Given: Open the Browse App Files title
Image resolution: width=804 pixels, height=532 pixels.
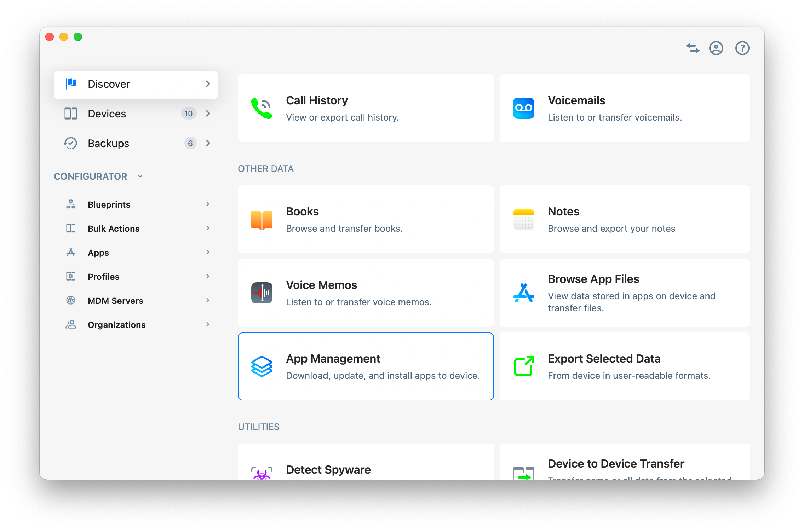Looking at the screenshot, I should (593, 279).
